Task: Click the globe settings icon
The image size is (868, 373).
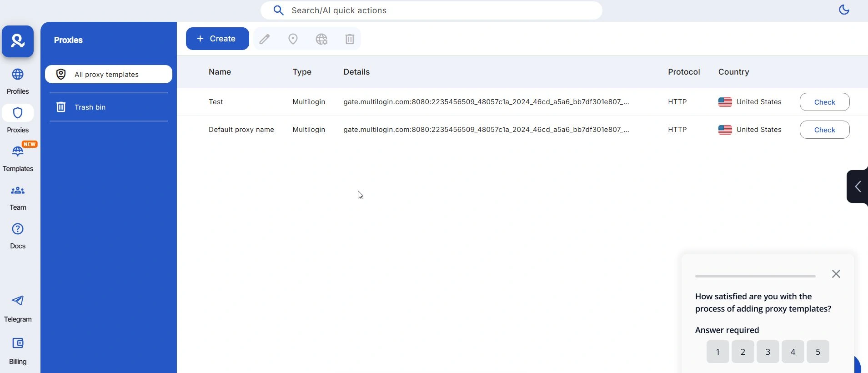Action: 322,39
